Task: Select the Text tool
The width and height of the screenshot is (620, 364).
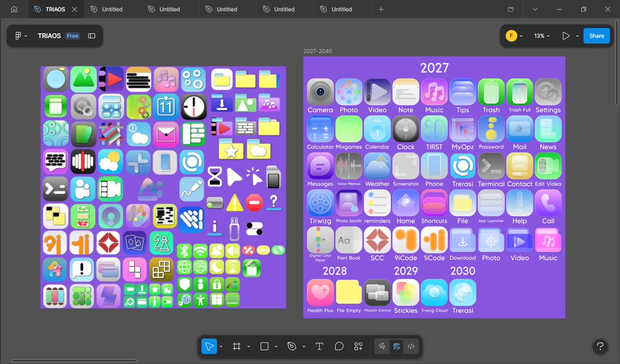Action: [x=319, y=346]
